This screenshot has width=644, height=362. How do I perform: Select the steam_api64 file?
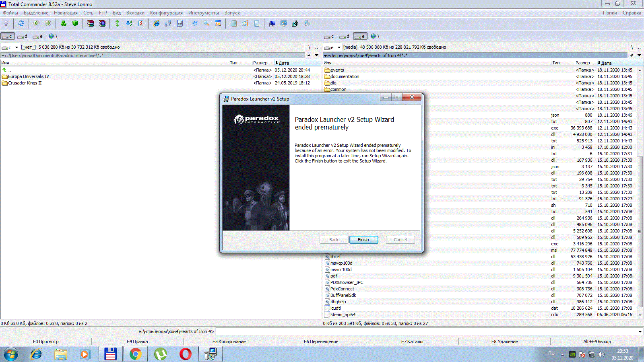[343, 315]
